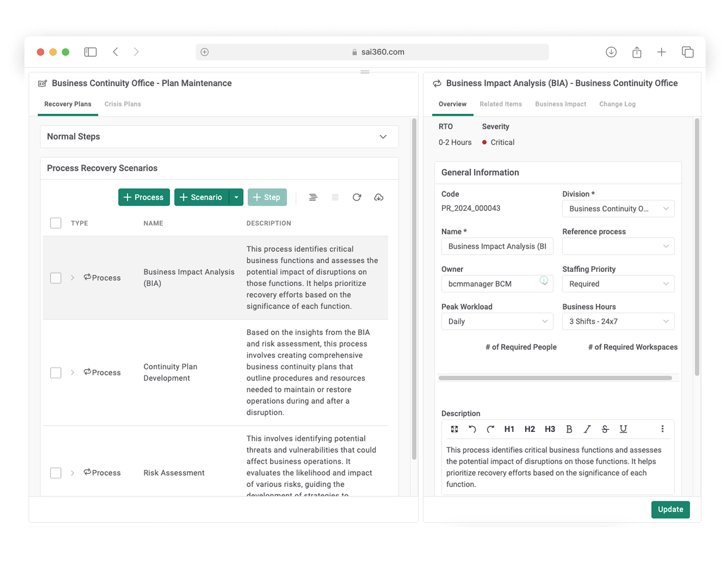
Task: Click the right panel vertical scrollbar
Action: click(x=697, y=247)
